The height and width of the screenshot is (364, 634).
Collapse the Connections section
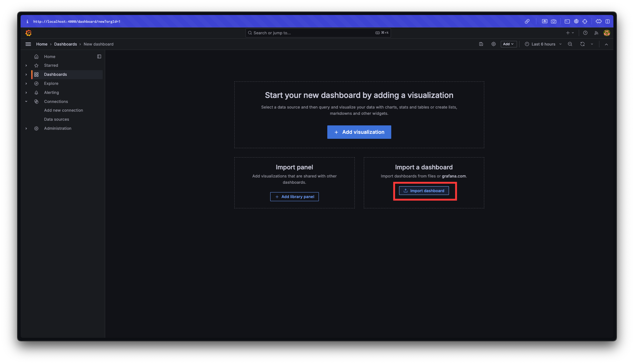(x=26, y=101)
